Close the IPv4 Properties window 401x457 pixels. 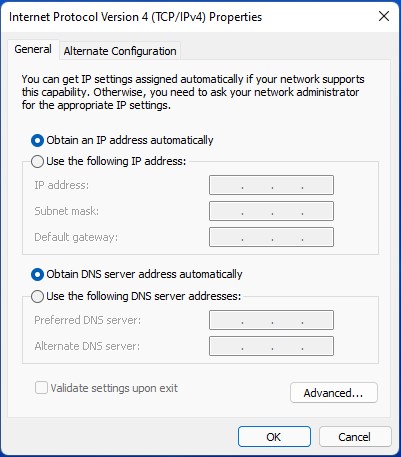(384, 16)
